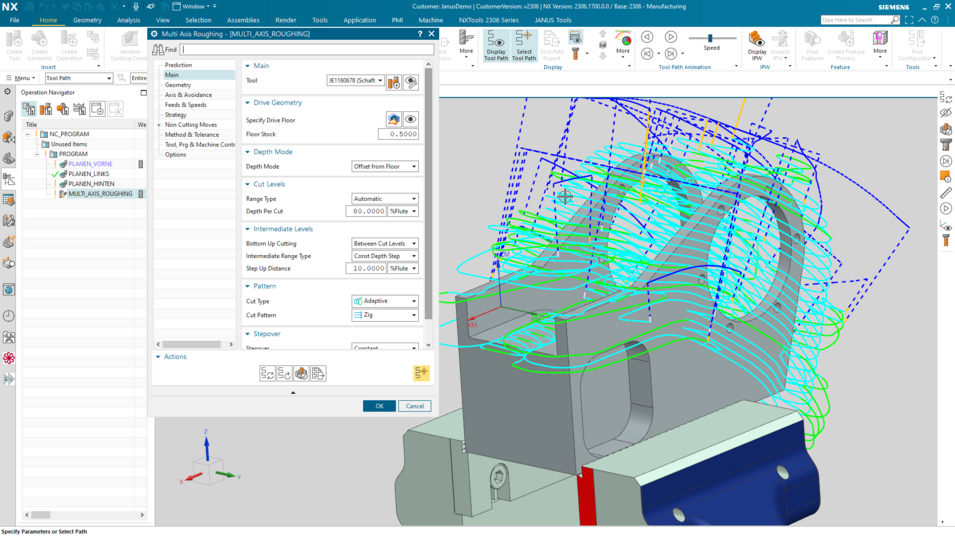Viewport: 955px width, 537px height.
Task: Click Display IPW icon in ribbon
Action: (x=757, y=46)
